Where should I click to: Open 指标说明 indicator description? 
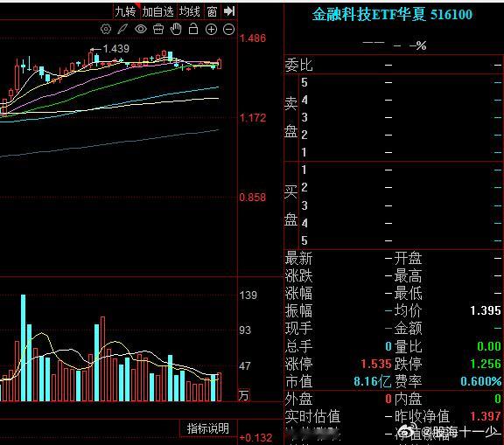coord(208,428)
